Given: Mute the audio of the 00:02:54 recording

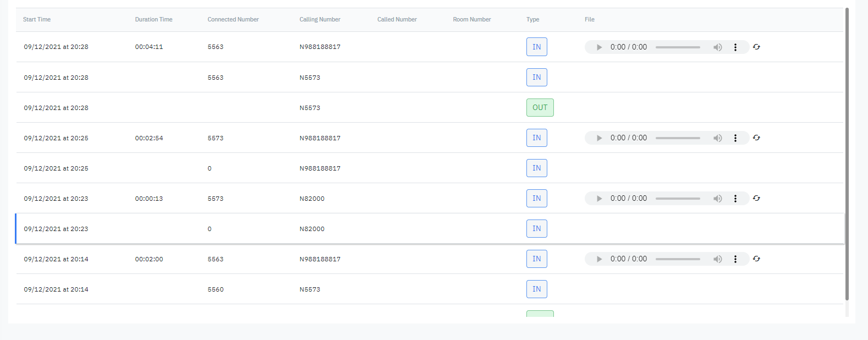Looking at the screenshot, I should click(x=717, y=138).
